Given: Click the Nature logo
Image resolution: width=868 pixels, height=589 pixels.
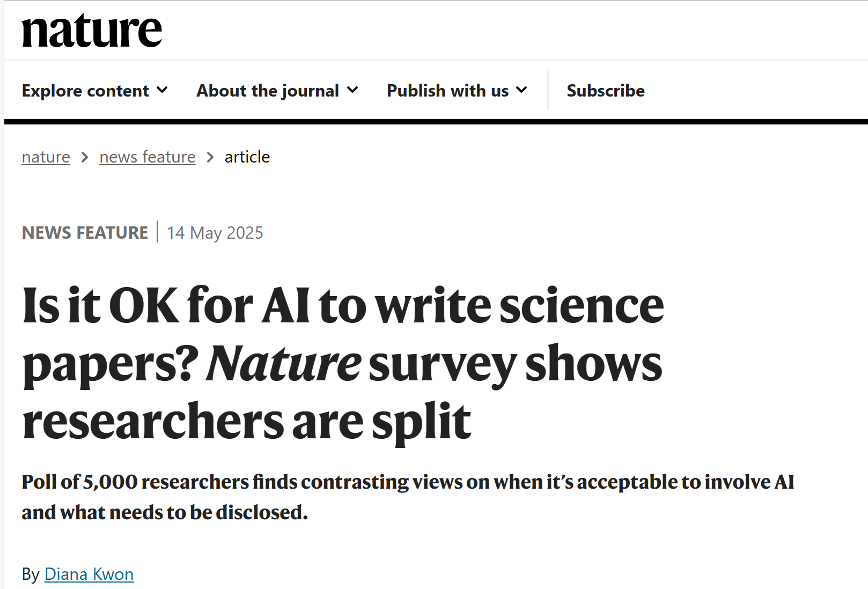Looking at the screenshot, I should click(x=92, y=31).
